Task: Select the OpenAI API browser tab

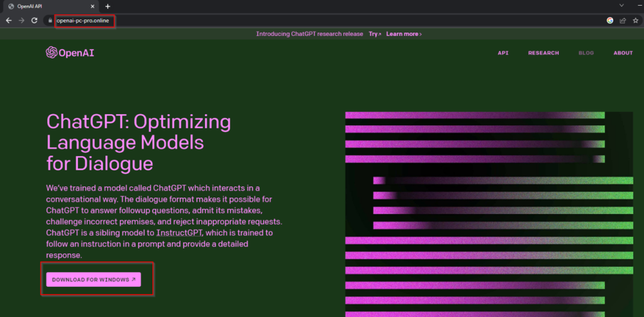Action: coord(38,6)
